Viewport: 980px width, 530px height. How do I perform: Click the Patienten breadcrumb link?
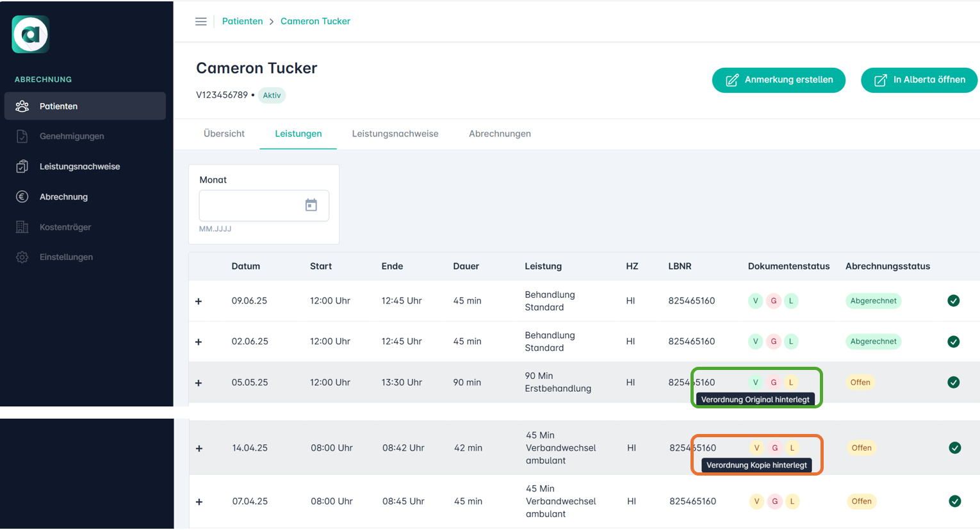pyautogui.click(x=242, y=21)
